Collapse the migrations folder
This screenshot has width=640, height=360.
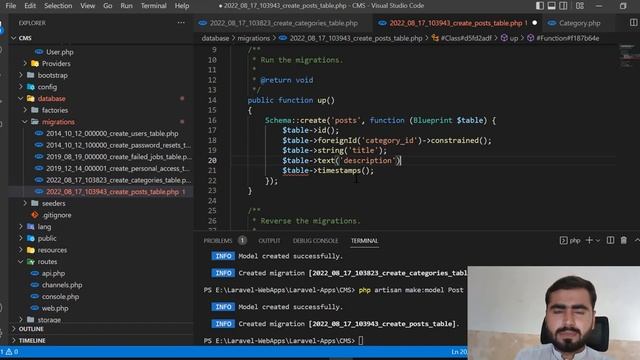pos(58,122)
